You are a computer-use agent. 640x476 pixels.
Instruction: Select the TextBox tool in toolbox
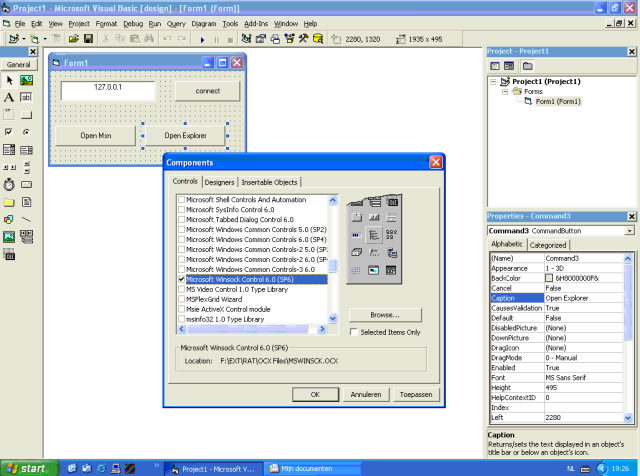point(27,98)
